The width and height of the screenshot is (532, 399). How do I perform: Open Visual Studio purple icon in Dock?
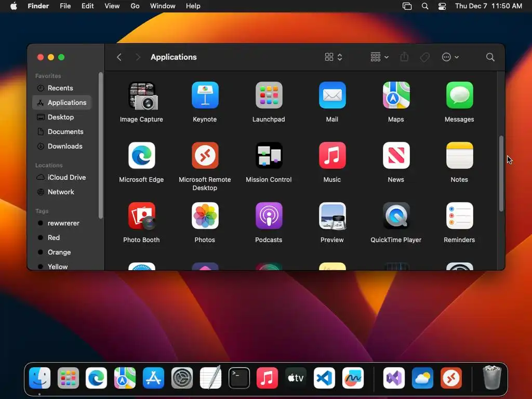pos(394,378)
